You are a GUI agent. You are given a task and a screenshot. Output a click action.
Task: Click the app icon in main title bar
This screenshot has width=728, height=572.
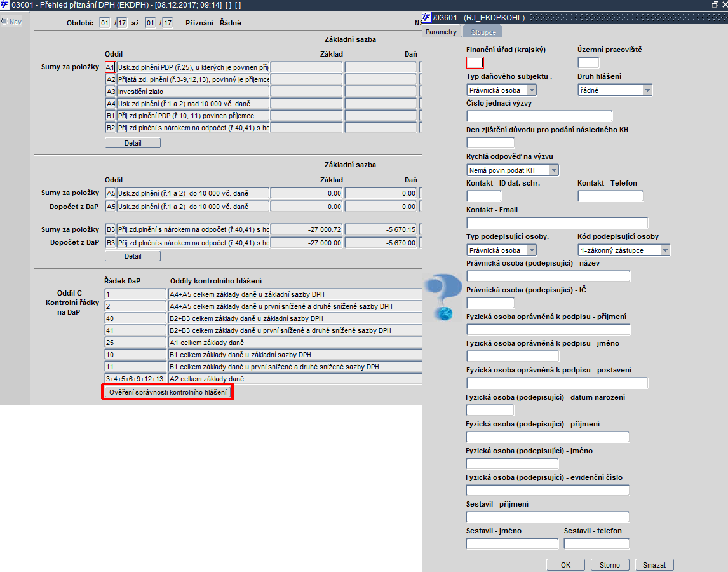4,5
